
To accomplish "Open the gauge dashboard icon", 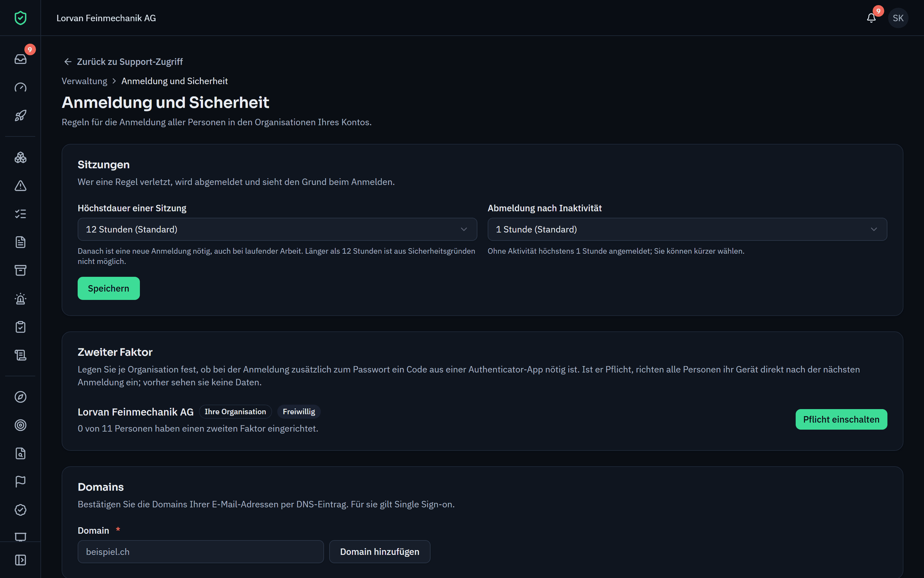I will 20,87.
